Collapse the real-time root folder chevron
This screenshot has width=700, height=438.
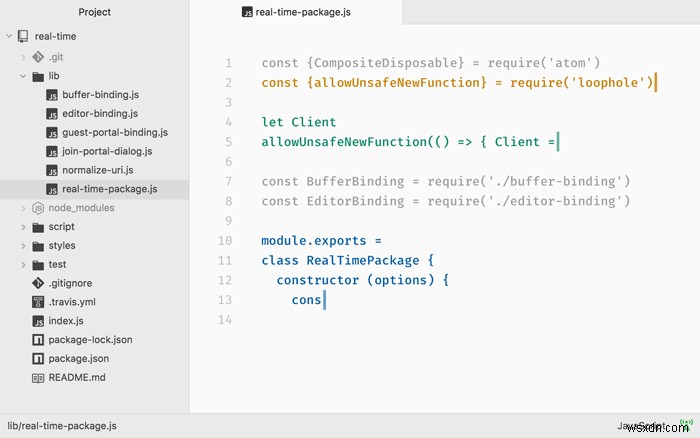pos(9,36)
